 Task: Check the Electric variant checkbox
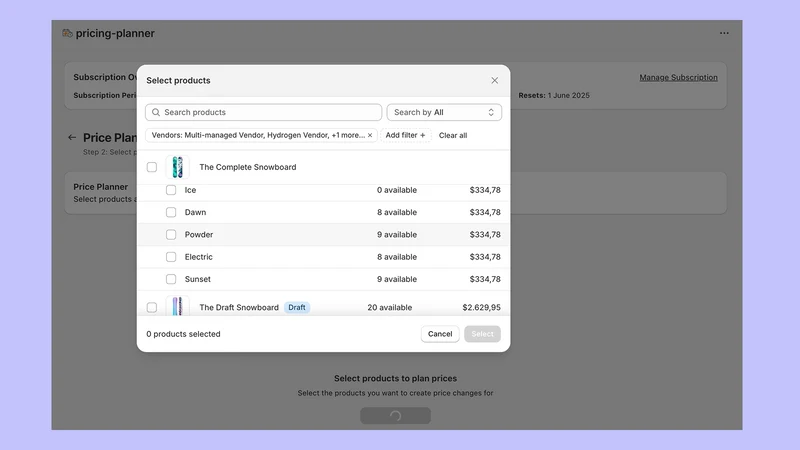[x=171, y=257]
